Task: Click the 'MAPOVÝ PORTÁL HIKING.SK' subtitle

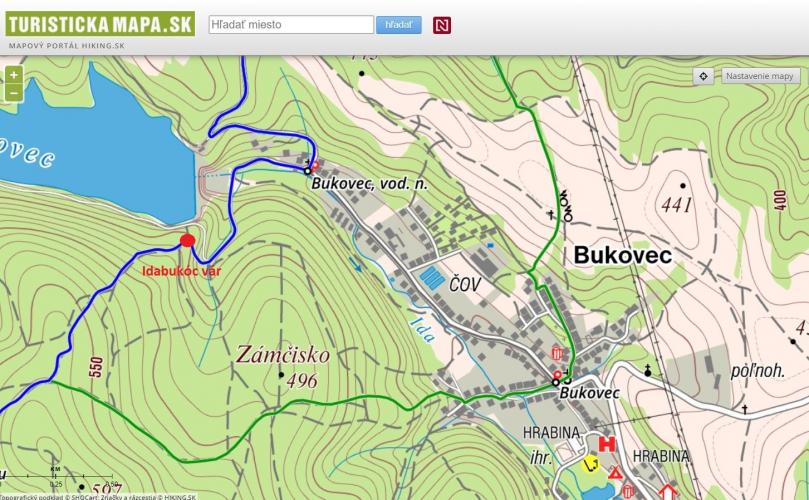Action: tap(67, 46)
